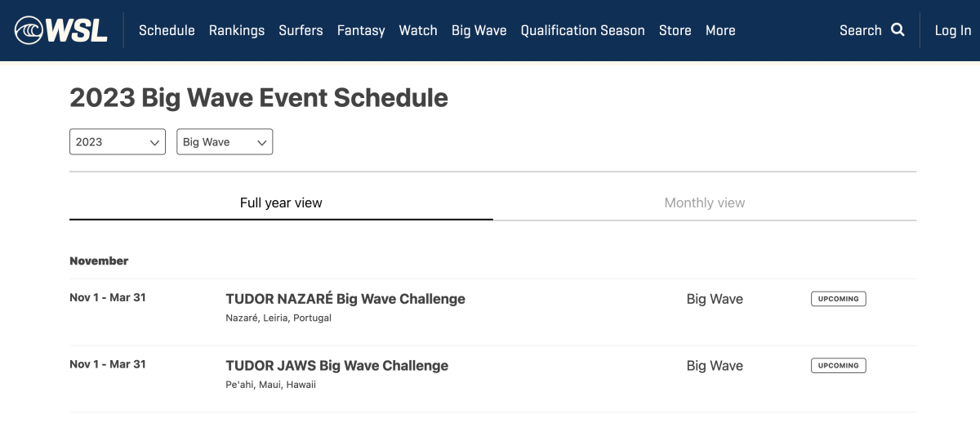
Task: Go to Qualification Season
Action: click(x=583, y=30)
